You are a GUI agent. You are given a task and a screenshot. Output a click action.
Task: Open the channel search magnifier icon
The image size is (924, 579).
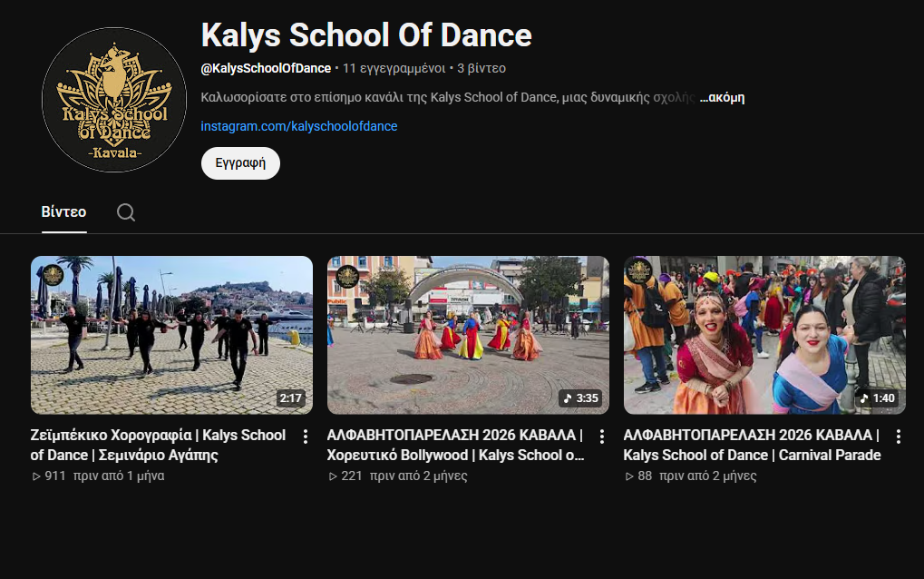(125, 212)
